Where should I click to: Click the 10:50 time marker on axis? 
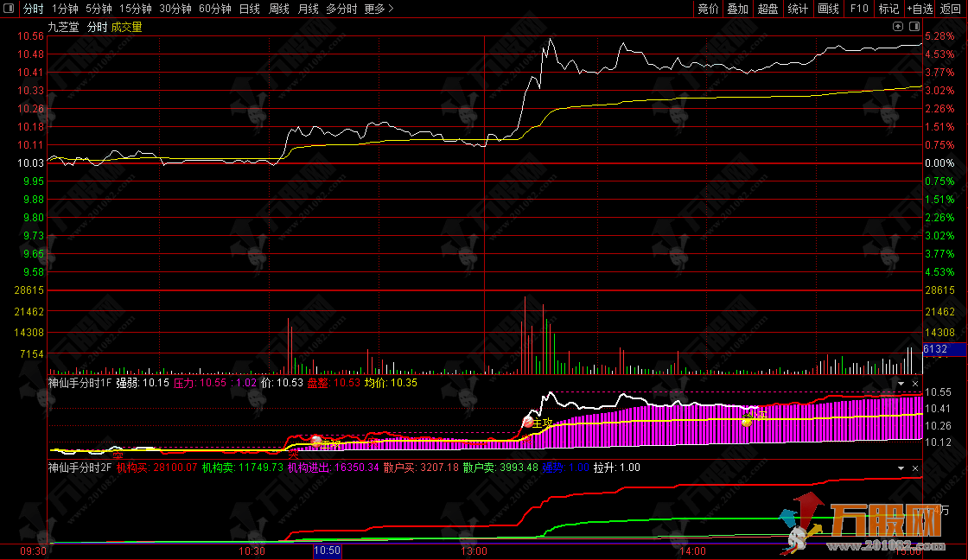tap(327, 550)
